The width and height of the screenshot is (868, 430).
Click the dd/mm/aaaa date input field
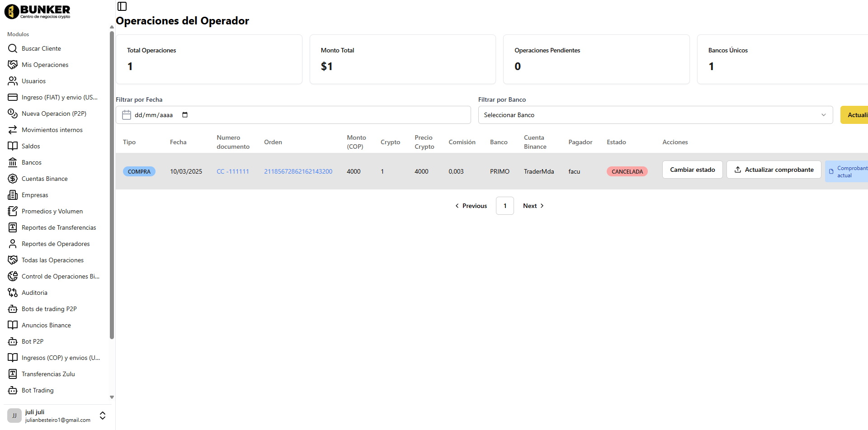154,115
